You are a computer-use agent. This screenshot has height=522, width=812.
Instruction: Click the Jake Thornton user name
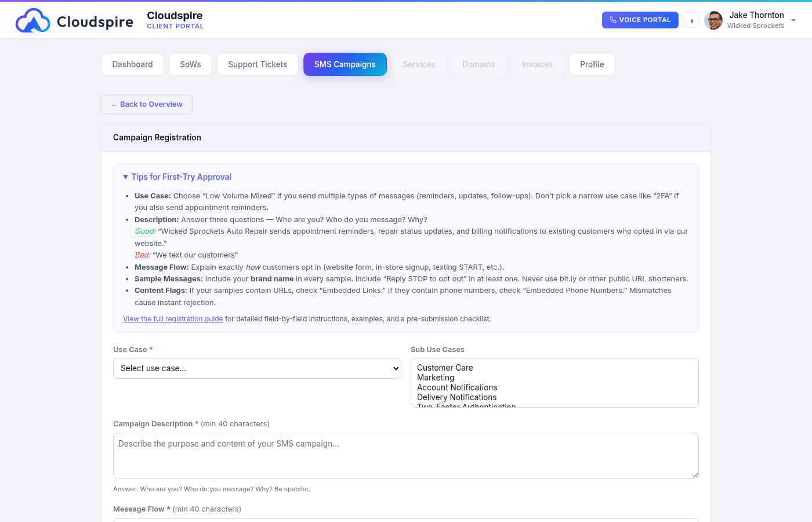click(756, 15)
